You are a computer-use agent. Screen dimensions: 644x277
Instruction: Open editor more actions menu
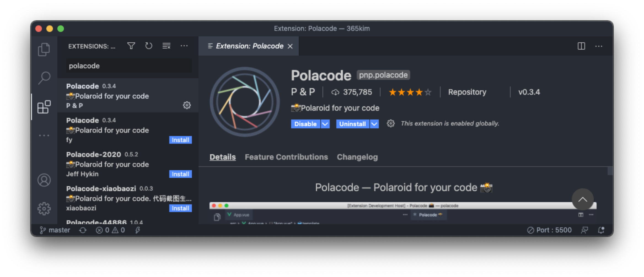(x=599, y=46)
